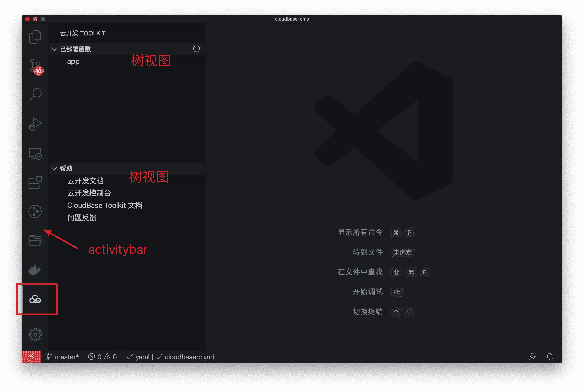Open 问题反馈 help item

[x=82, y=218]
